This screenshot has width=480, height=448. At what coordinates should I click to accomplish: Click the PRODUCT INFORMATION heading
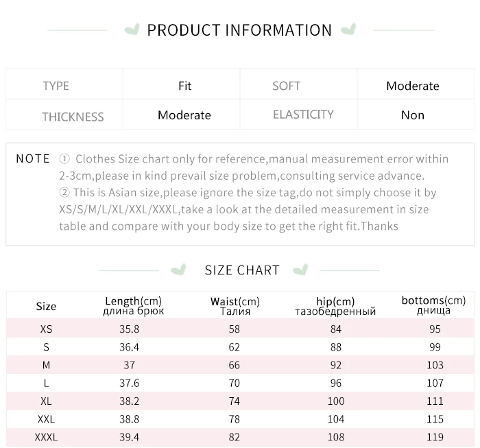tap(239, 30)
